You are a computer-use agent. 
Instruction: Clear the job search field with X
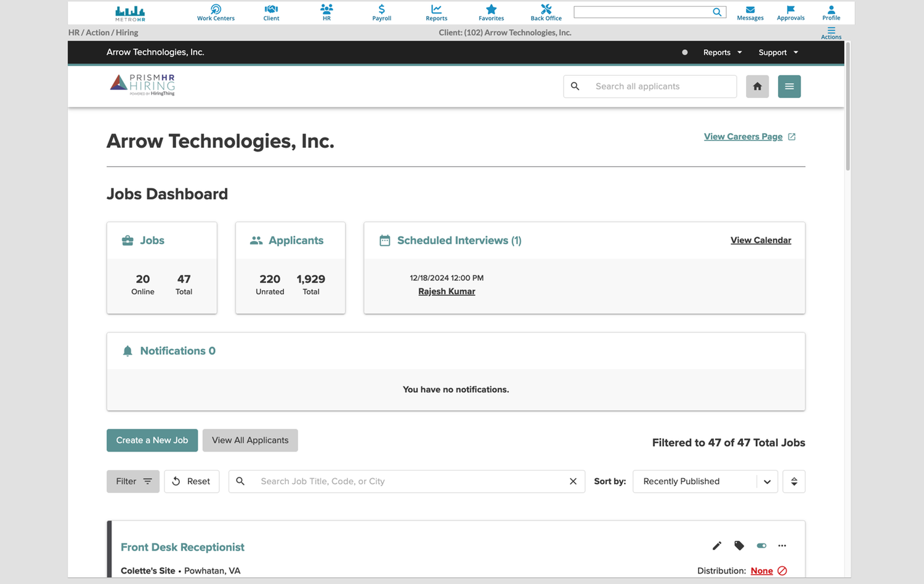(573, 482)
